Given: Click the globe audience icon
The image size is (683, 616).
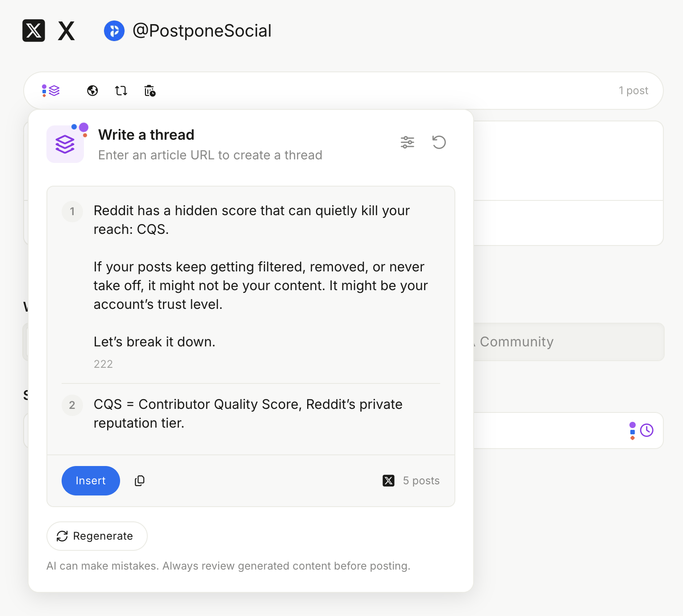Looking at the screenshot, I should 92,91.
